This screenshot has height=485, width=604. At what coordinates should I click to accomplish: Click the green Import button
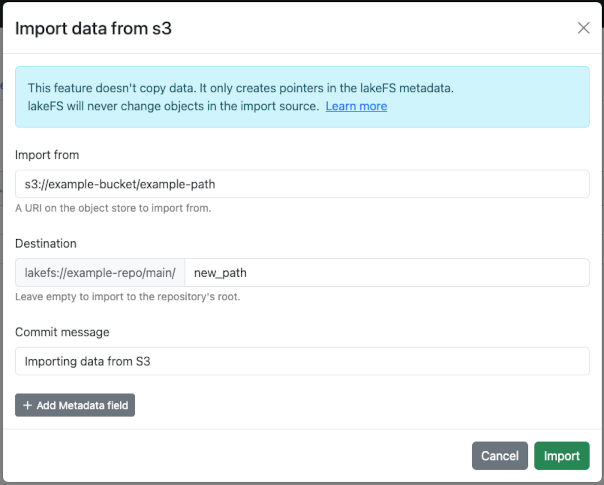[561, 456]
